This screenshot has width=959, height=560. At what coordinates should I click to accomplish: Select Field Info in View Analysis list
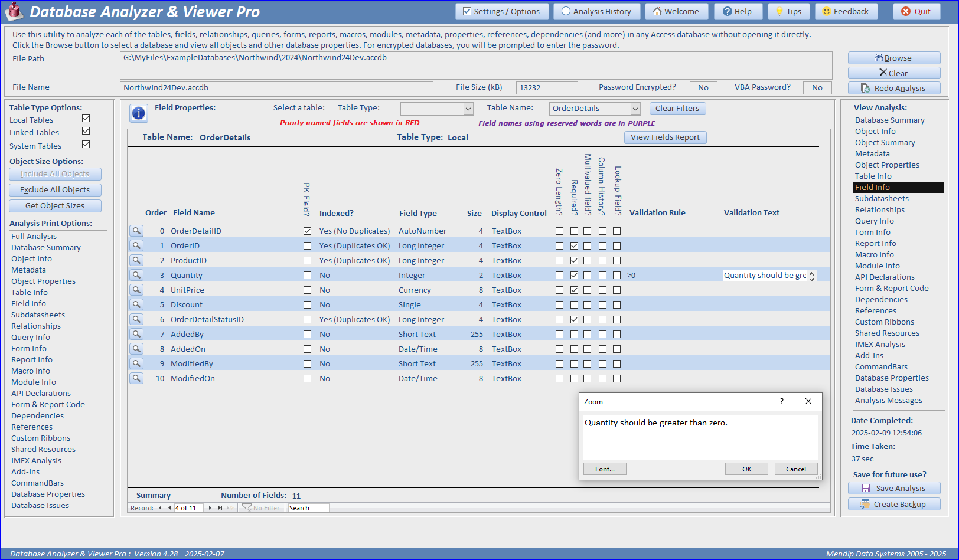(x=899, y=187)
